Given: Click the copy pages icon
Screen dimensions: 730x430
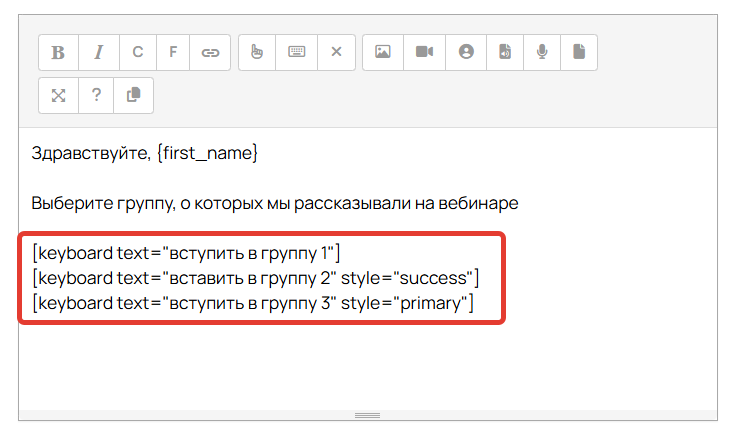Looking at the screenshot, I should coord(134,95).
